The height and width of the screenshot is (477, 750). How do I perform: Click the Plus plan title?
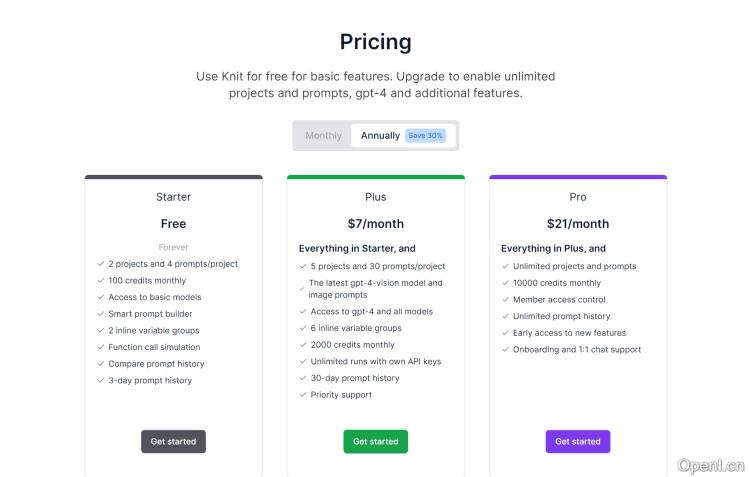pos(375,197)
